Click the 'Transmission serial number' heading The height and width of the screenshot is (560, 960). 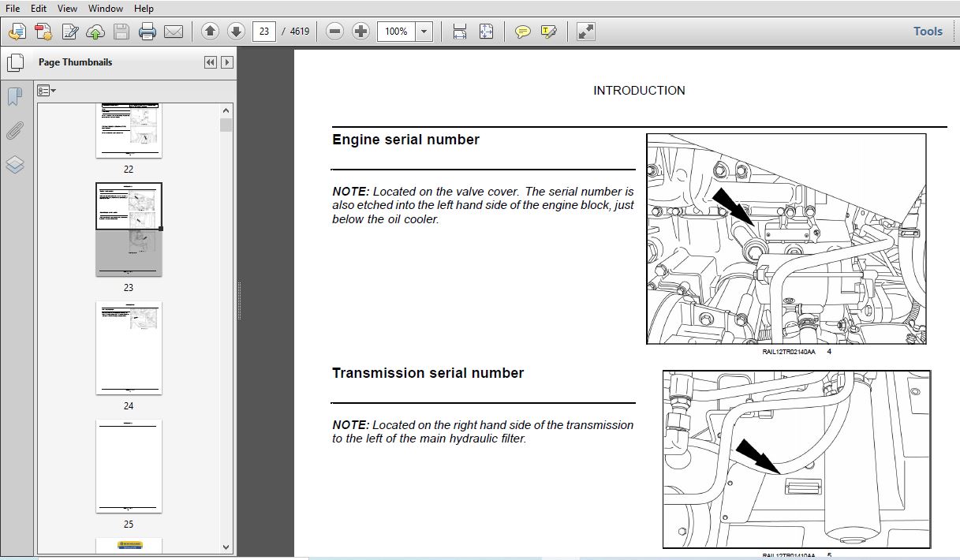click(x=428, y=373)
